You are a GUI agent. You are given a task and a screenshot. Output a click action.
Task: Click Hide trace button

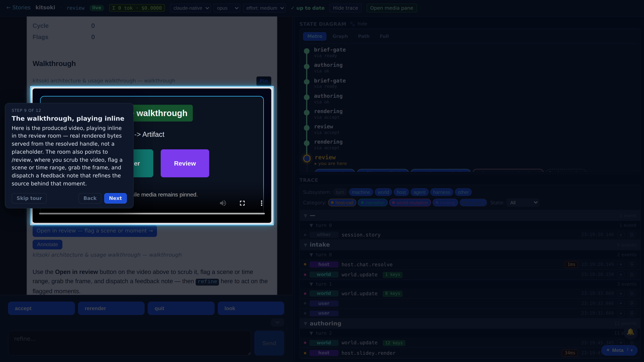[x=345, y=8]
